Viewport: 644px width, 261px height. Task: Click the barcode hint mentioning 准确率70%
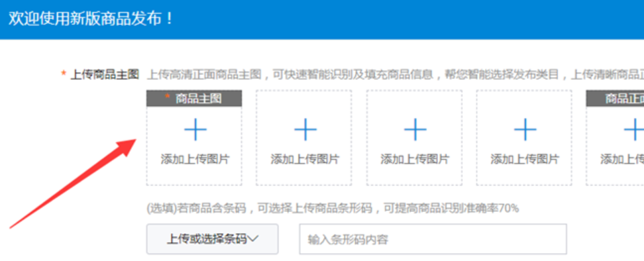[x=333, y=209]
